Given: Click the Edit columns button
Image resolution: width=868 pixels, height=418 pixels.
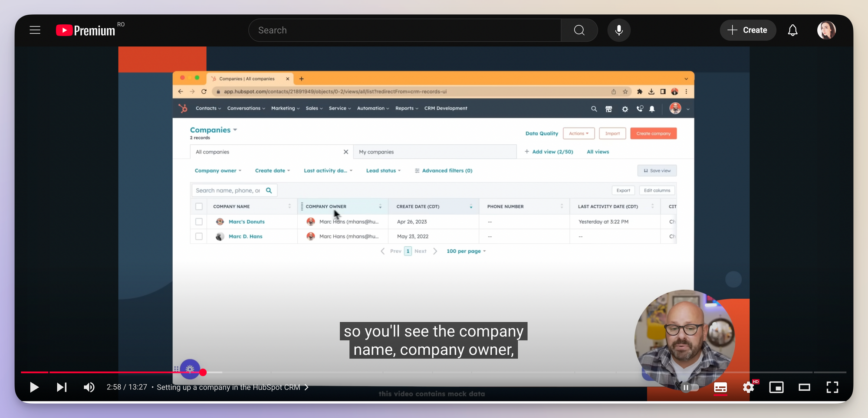Looking at the screenshot, I should (657, 190).
